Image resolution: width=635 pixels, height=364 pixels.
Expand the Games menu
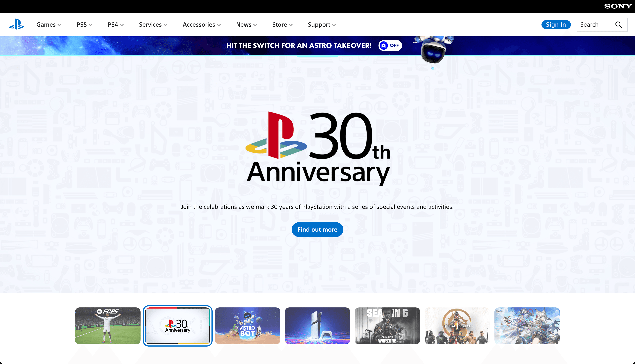click(49, 25)
